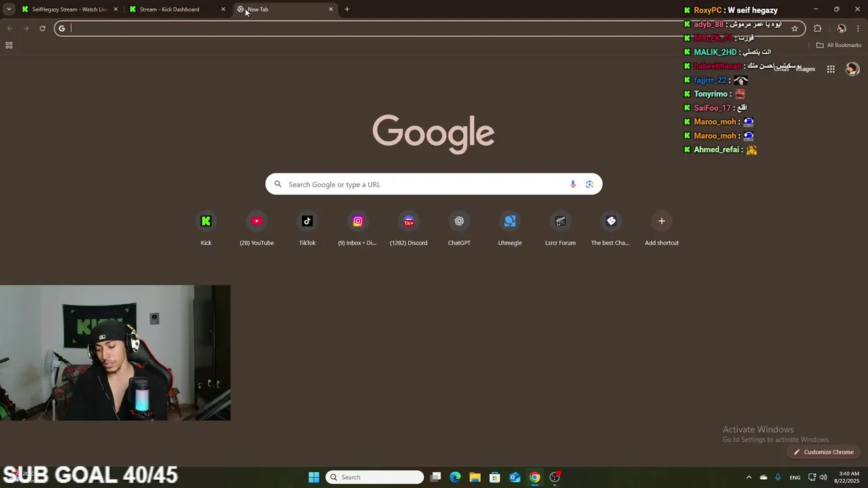868x488 pixels.
Task: Click the webcam overlay feed
Action: click(x=115, y=352)
